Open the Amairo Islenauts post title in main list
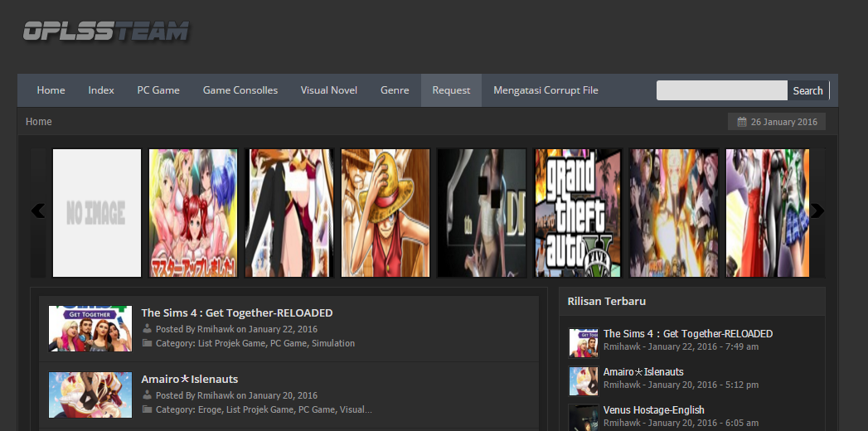Image resolution: width=868 pixels, height=431 pixels. click(x=189, y=380)
